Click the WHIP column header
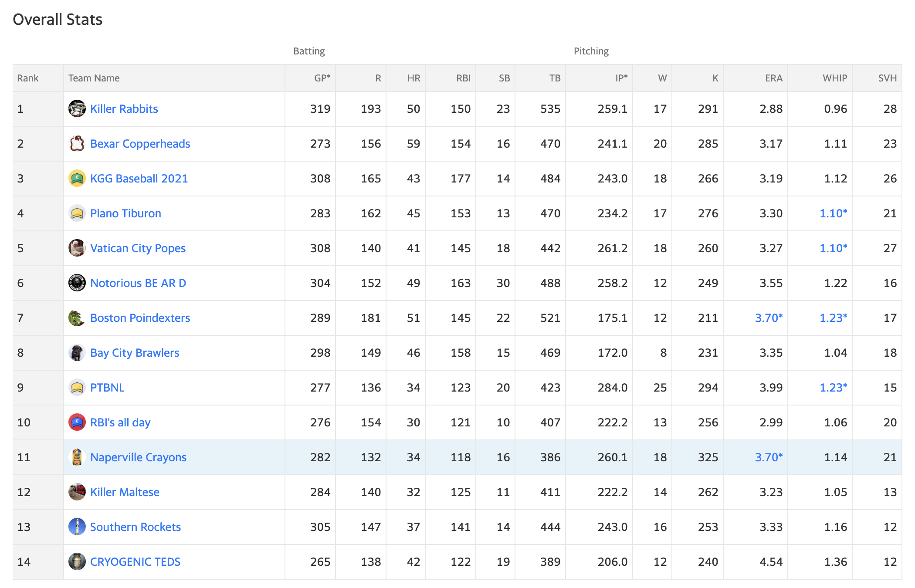Image resolution: width=915 pixels, height=588 pixels. point(835,78)
